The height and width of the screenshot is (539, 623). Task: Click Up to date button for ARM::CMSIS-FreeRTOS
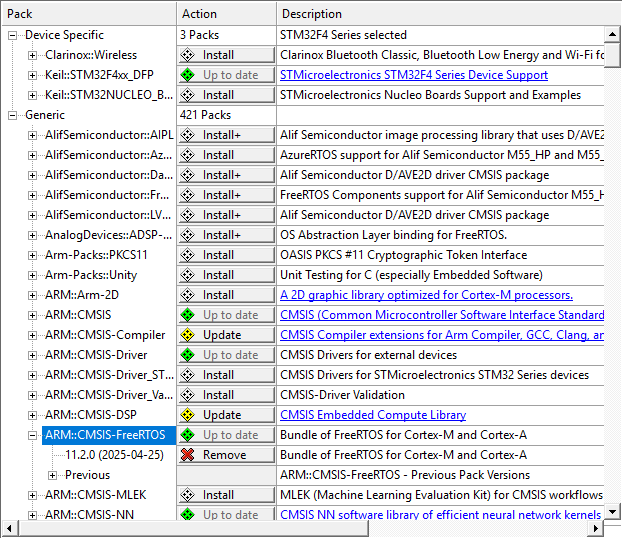226,435
